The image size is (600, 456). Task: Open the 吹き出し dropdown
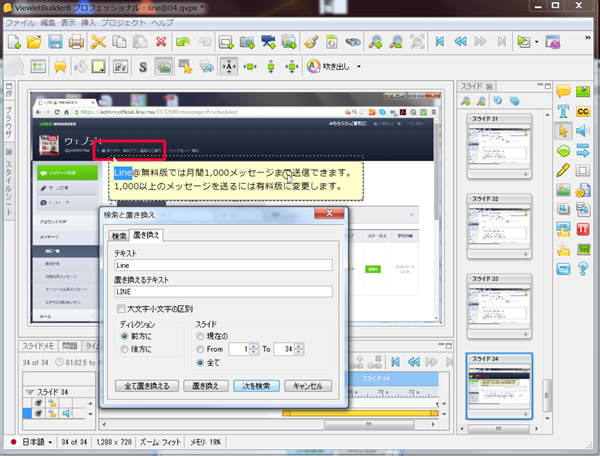point(356,67)
